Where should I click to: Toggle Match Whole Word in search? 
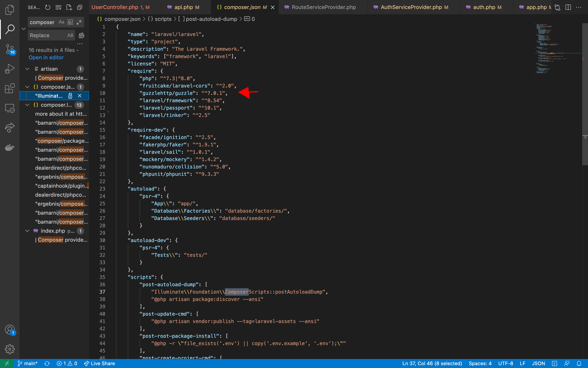click(70, 22)
